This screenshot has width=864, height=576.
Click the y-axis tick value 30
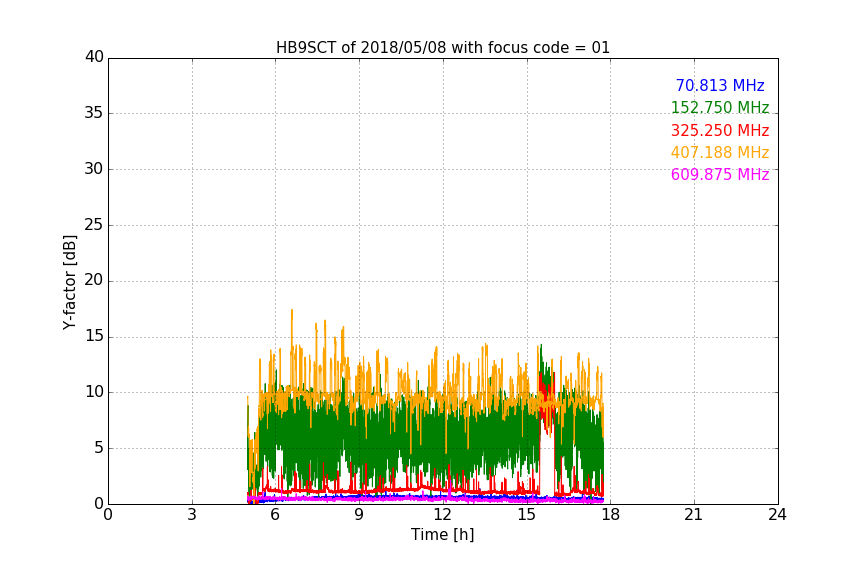click(94, 169)
